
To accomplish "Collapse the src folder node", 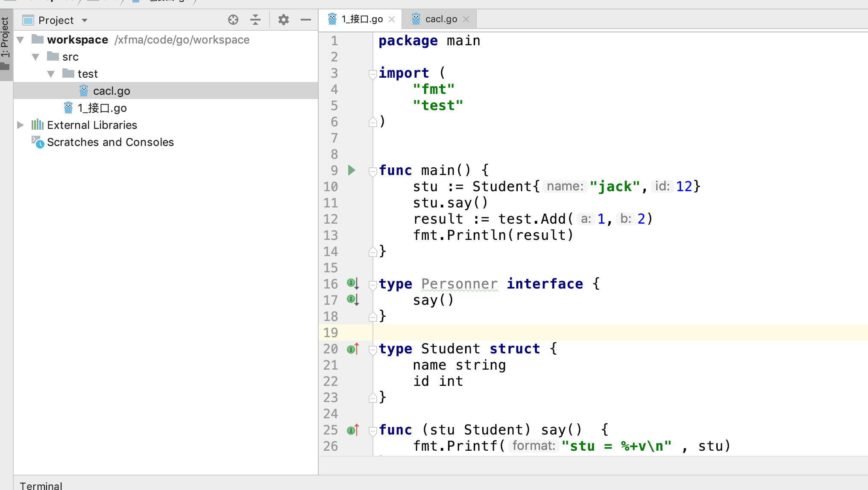I will click(36, 57).
